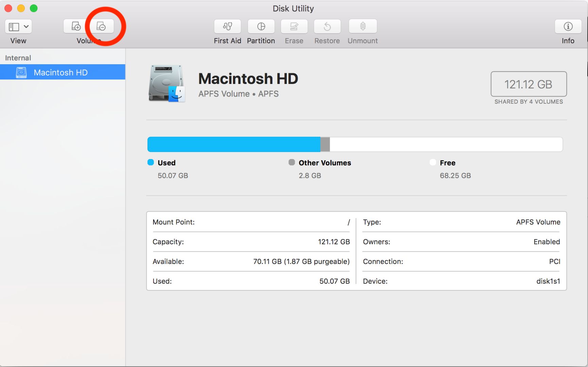
Task: Click the '68.25 GB' free space value
Action: coord(456,176)
